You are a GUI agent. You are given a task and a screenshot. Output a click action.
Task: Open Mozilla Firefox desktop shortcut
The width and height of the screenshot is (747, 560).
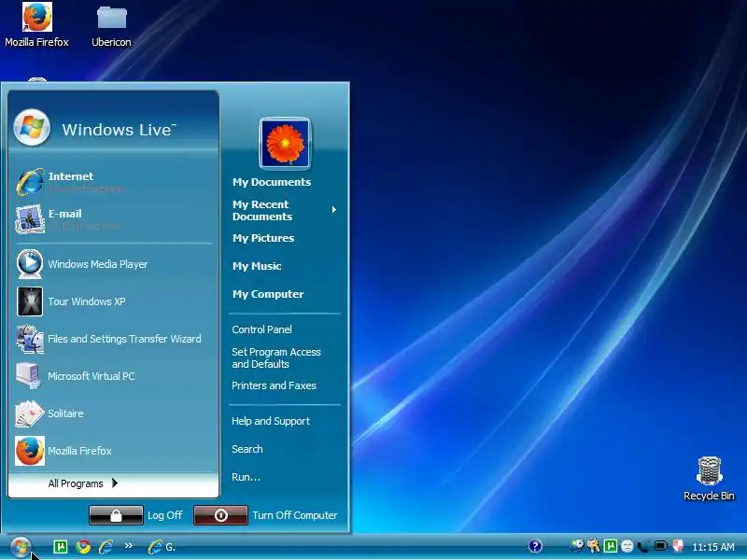point(36,25)
